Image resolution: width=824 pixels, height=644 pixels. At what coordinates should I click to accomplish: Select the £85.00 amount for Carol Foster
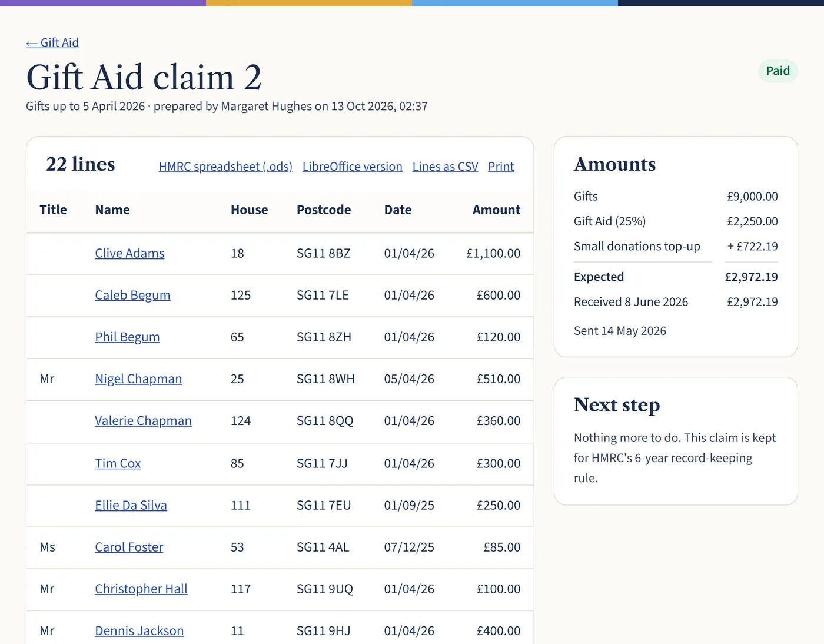coord(501,547)
